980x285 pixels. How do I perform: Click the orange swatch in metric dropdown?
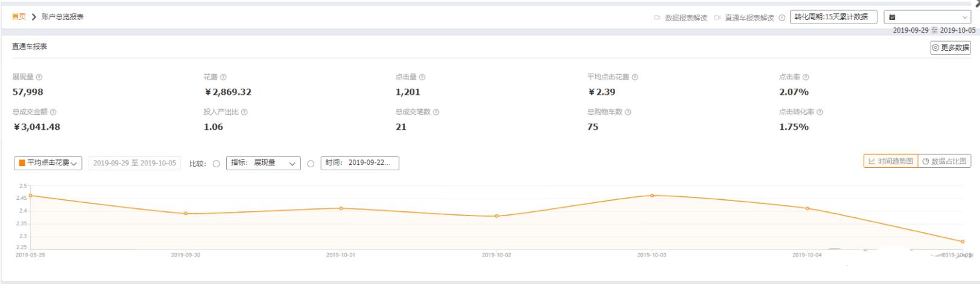click(22, 163)
